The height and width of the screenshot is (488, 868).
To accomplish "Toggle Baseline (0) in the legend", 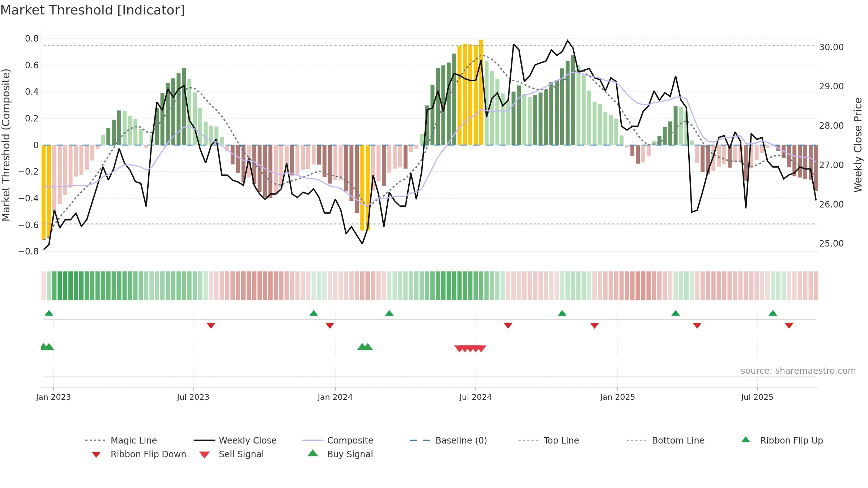I will 448,440.
